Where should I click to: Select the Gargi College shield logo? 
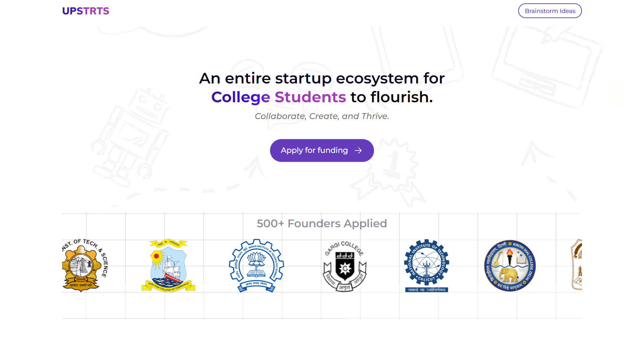tap(344, 266)
